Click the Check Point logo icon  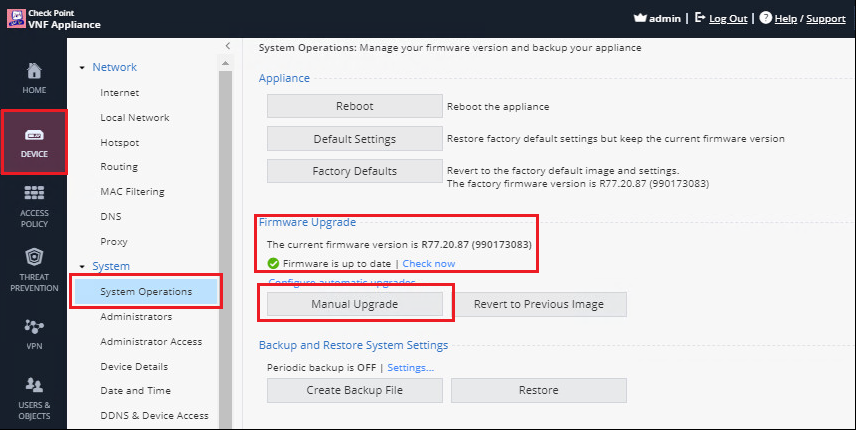(x=16, y=18)
